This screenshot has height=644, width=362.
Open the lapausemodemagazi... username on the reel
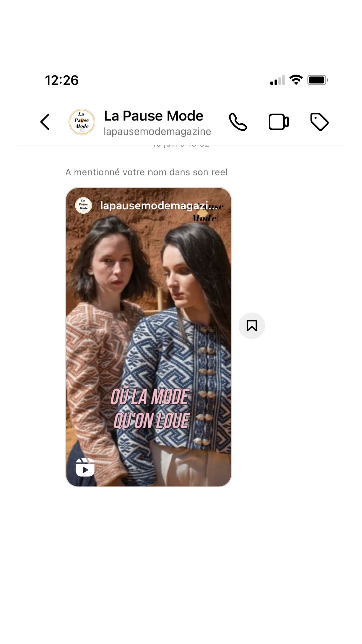click(159, 205)
